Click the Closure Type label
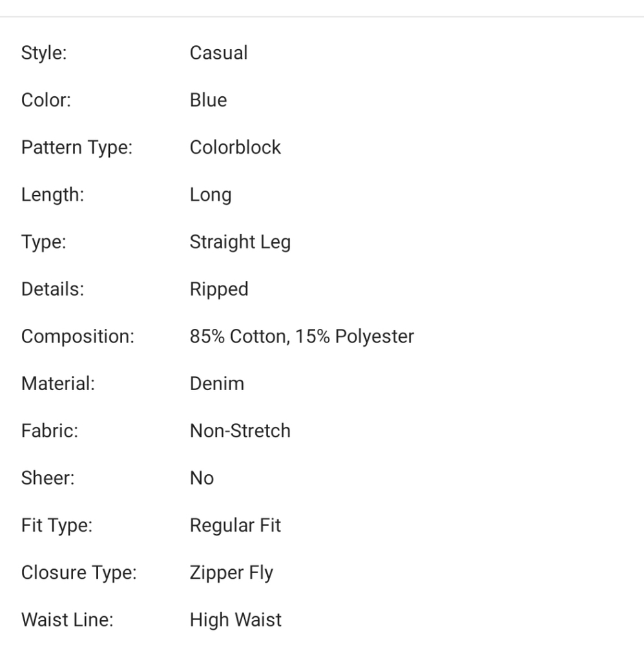 pyautogui.click(x=79, y=574)
